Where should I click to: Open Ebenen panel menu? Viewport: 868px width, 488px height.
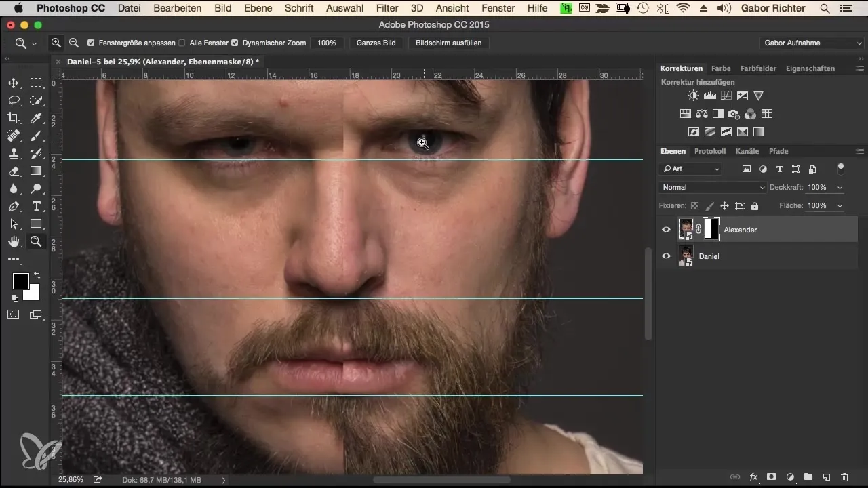860,151
